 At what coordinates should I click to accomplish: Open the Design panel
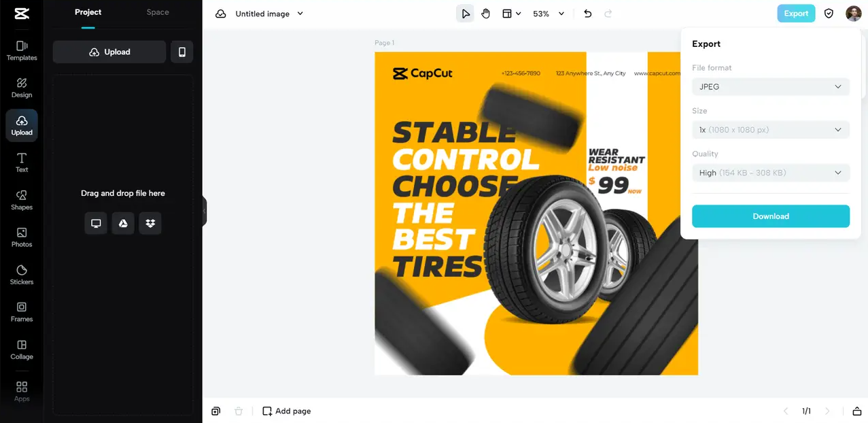22,88
